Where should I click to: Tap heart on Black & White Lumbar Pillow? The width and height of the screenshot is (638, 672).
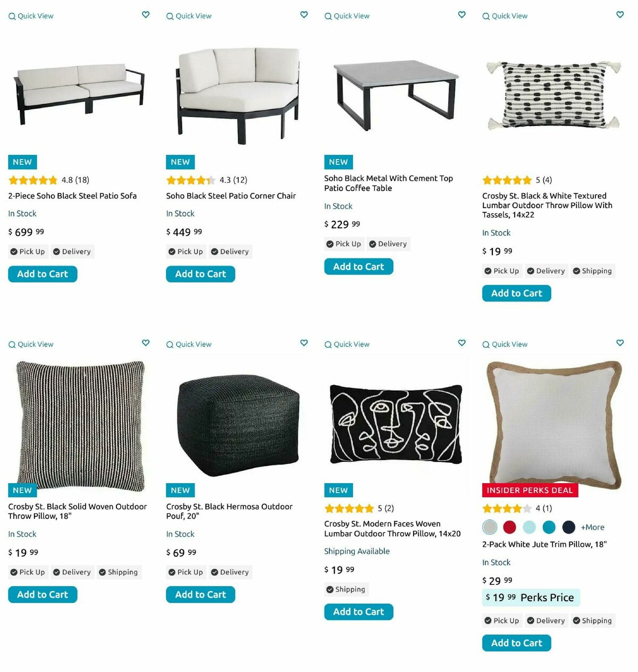[x=620, y=15]
